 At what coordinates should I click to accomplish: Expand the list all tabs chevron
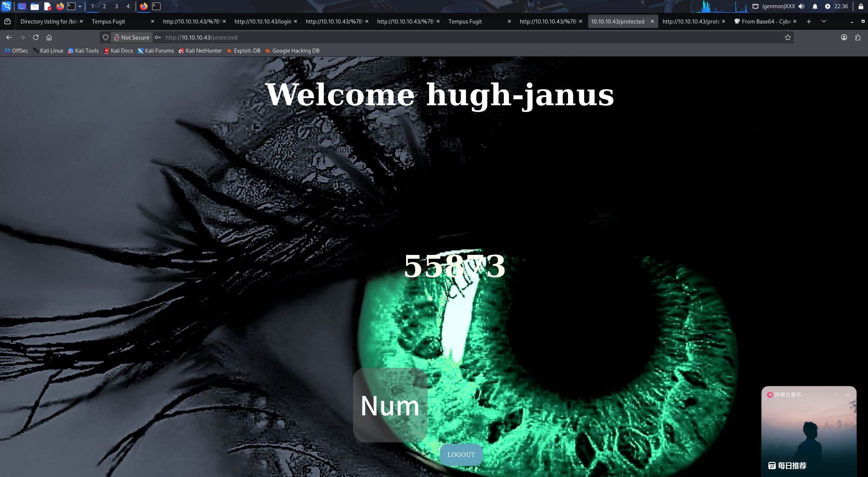[824, 21]
